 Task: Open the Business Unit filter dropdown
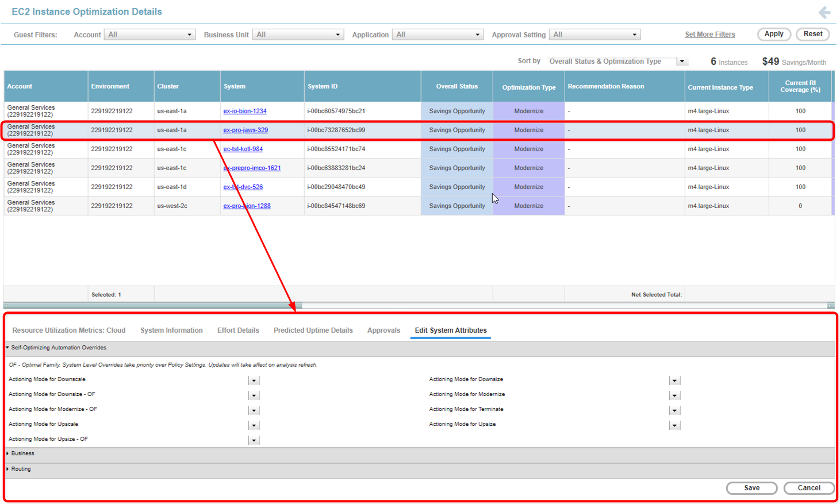[x=298, y=34]
